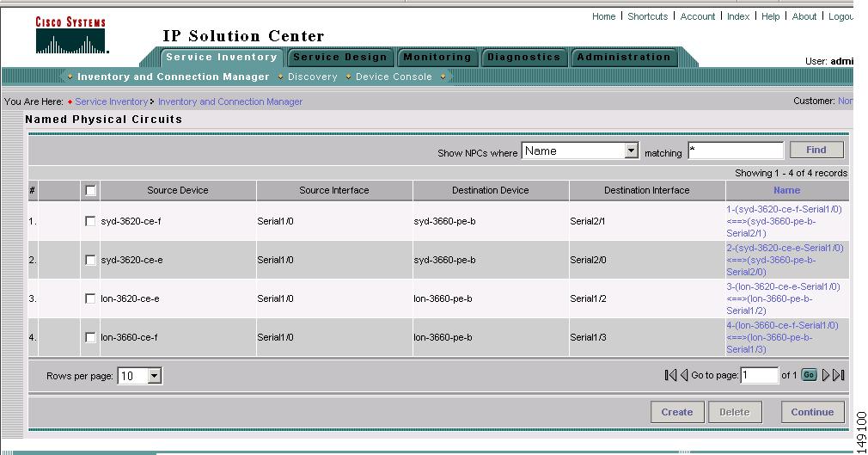This screenshot has width=868, height=455.
Task: Check the box for lon-3660-ce-f row
Action: point(90,337)
